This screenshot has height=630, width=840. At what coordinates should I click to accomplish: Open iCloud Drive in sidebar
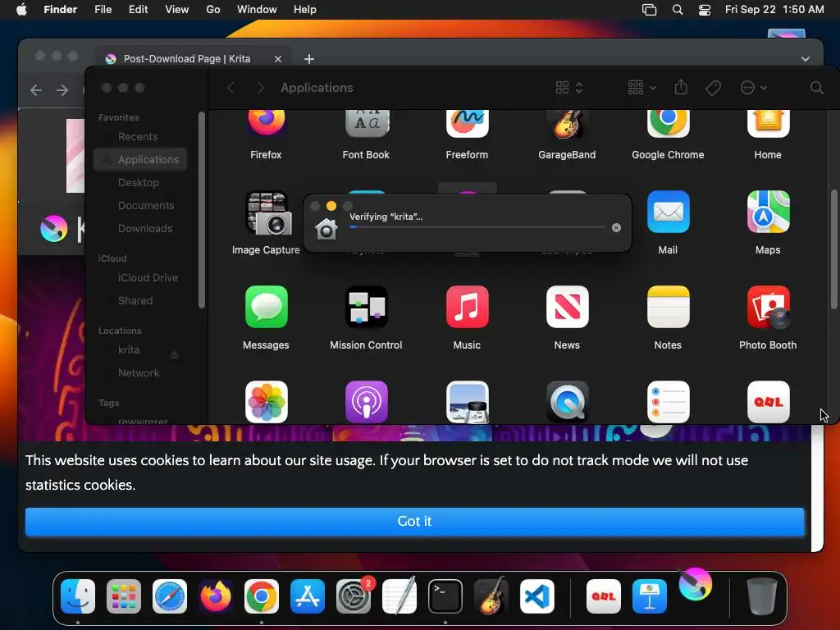(x=148, y=278)
